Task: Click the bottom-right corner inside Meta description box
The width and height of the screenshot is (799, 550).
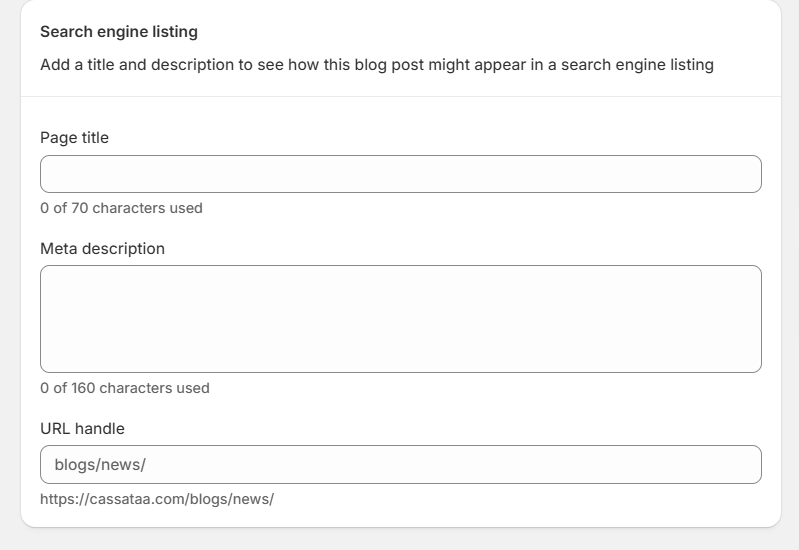Action: [x=750, y=362]
